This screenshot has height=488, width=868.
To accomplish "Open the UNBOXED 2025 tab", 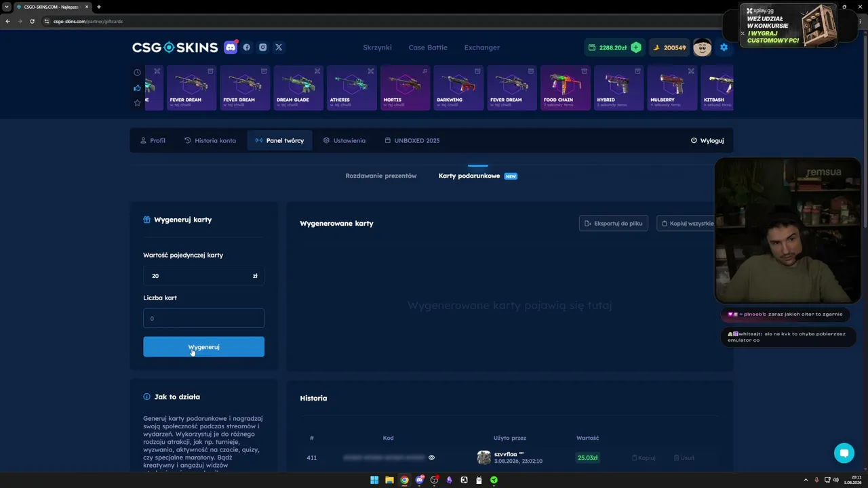I will [412, 140].
